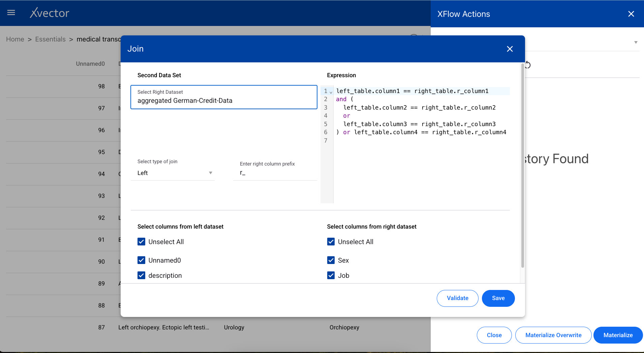Uncheck the Unnamed0 column checkbox
The width and height of the screenshot is (644, 353).
tap(142, 260)
